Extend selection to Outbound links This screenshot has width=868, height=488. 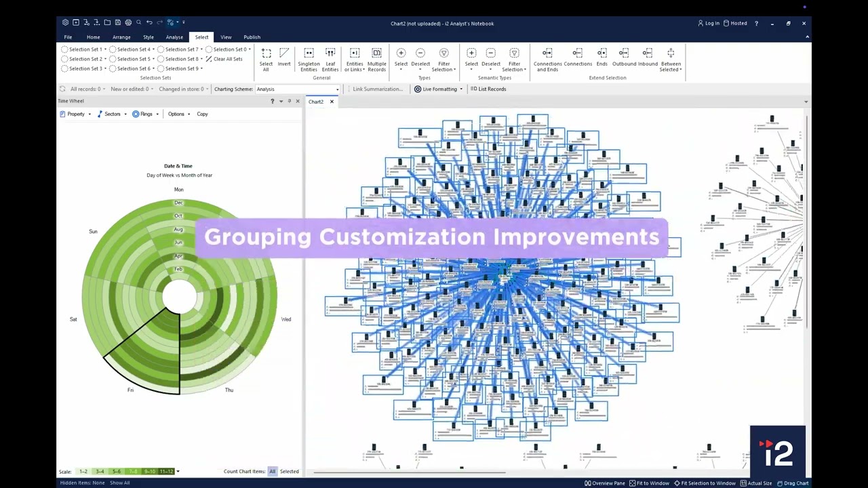pyautogui.click(x=624, y=53)
